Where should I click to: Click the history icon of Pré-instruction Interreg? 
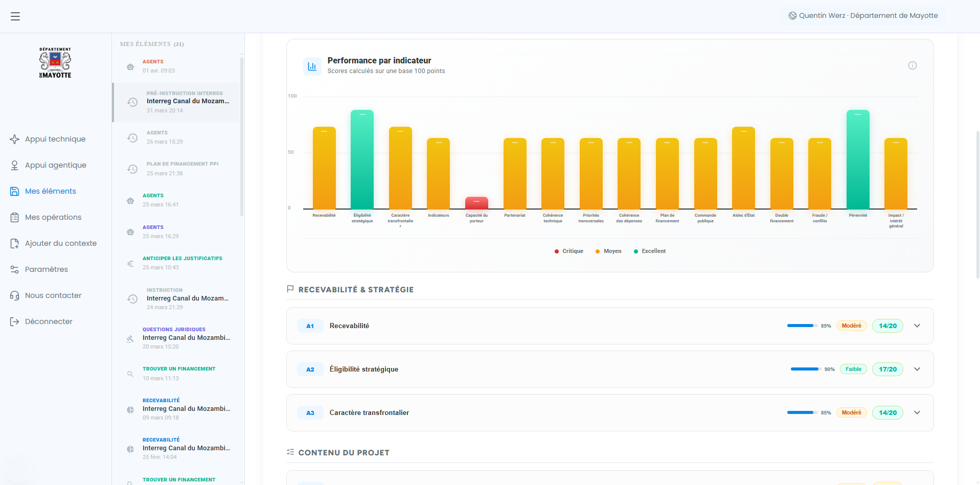point(132,102)
